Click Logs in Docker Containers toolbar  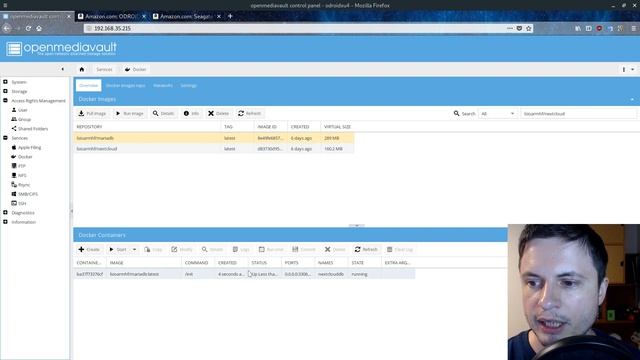point(241,249)
